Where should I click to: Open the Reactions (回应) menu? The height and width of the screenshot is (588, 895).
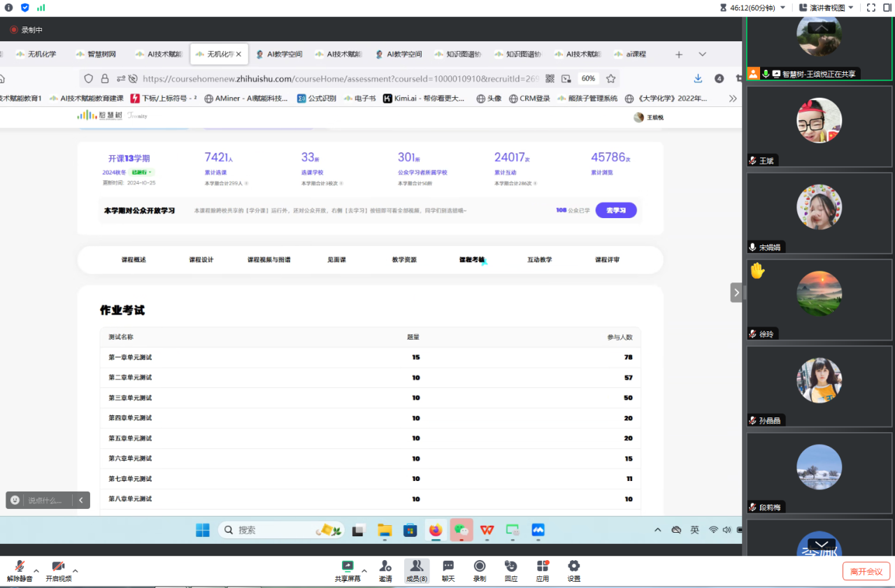click(x=511, y=570)
